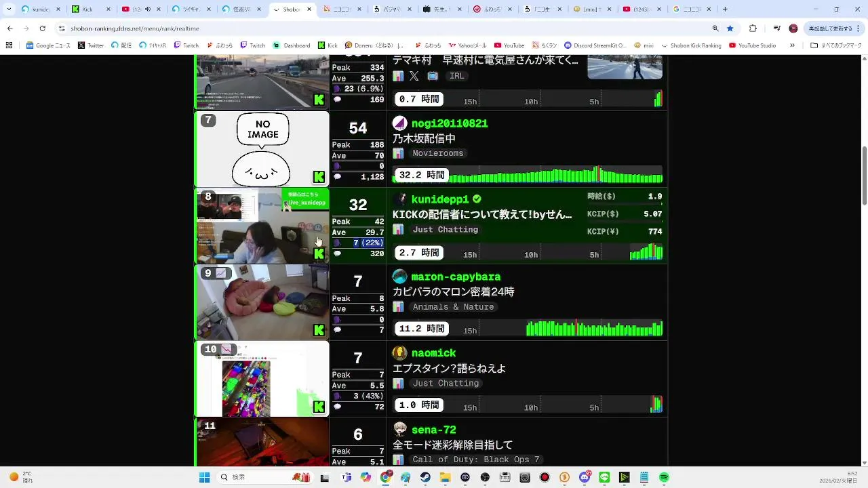The height and width of the screenshot is (488, 868).
Task: Click the Kick logo on nogi20110821's thumbnail
Action: pyautogui.click(x=319, y=177)
